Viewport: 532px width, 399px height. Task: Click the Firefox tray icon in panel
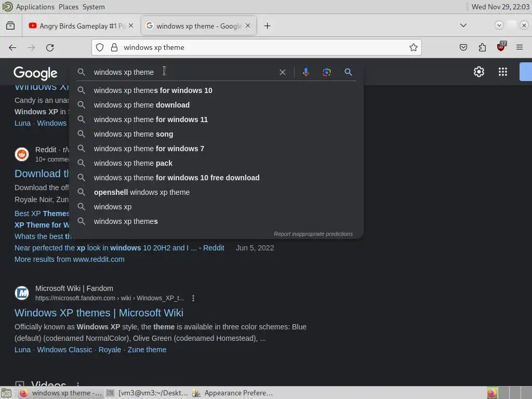coord(491,393)
